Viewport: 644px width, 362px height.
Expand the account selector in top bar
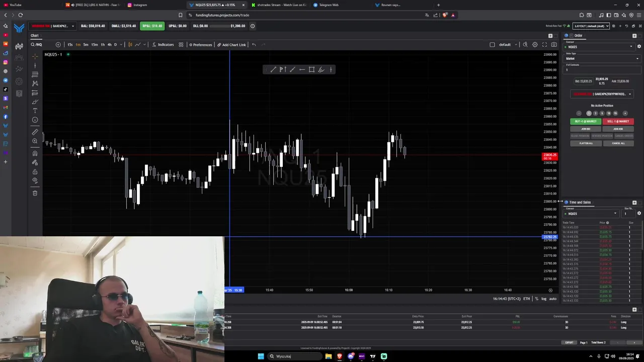coord(73,26)
